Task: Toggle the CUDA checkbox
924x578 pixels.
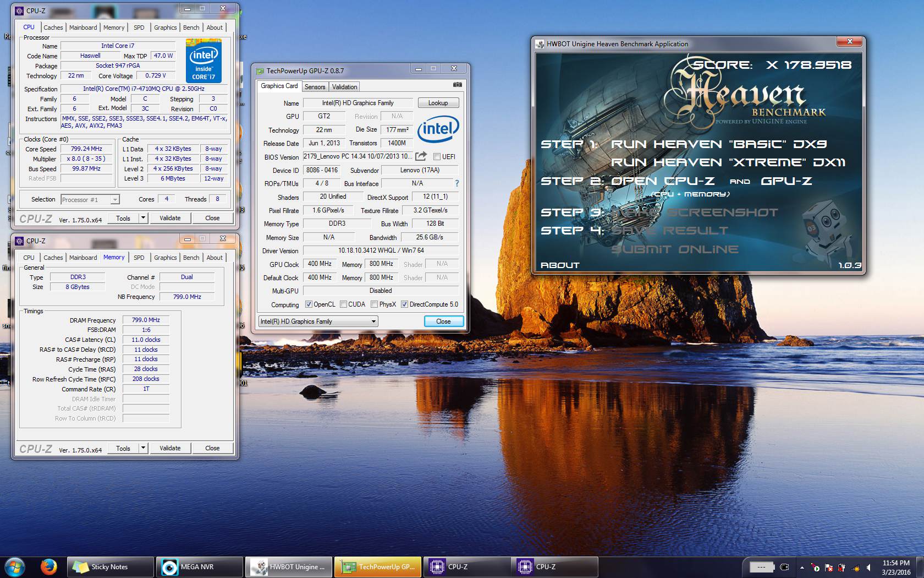Action: coord(343,304)
